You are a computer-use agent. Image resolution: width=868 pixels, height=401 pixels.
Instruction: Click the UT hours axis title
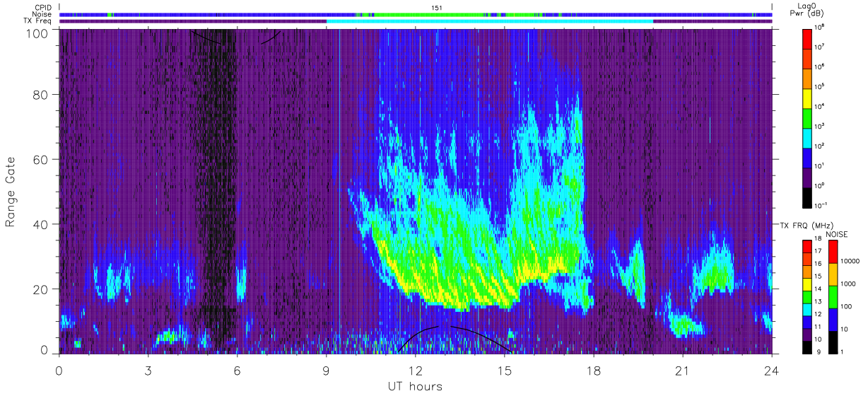415,387
